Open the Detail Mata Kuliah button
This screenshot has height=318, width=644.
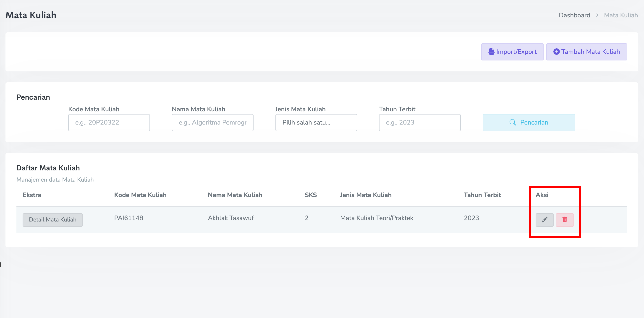[x=52, y=220]
